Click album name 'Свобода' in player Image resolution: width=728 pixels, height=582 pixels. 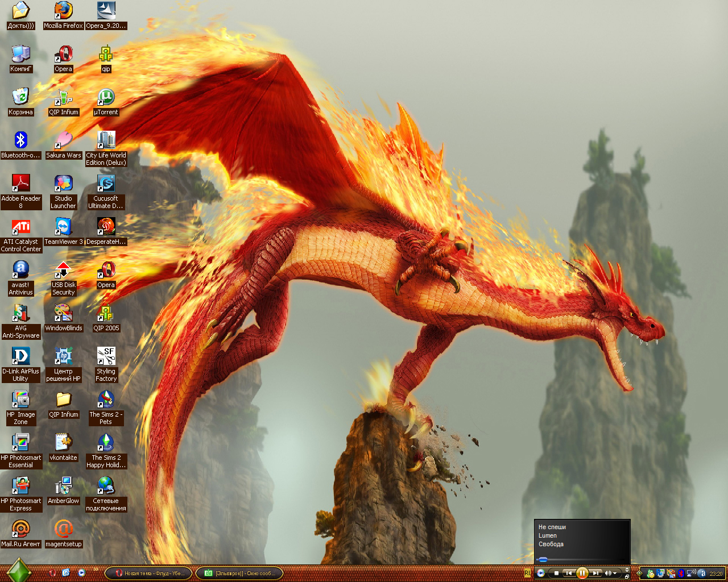[x=551, y=544]
